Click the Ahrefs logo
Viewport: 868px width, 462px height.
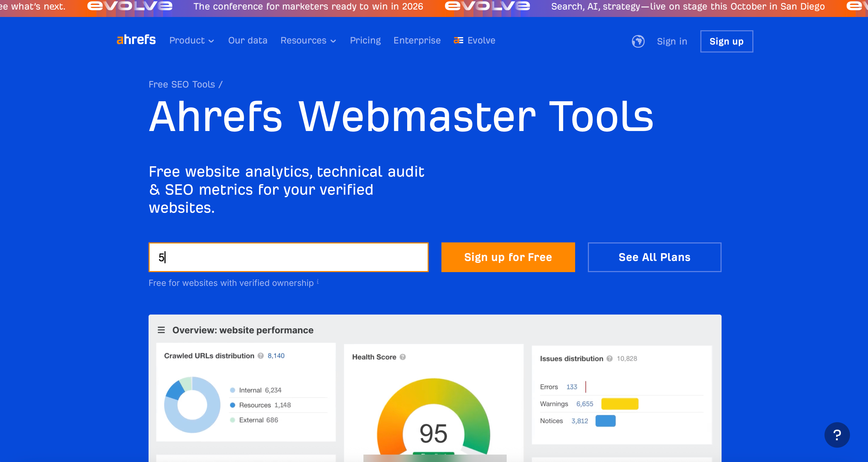pos(136,40)
